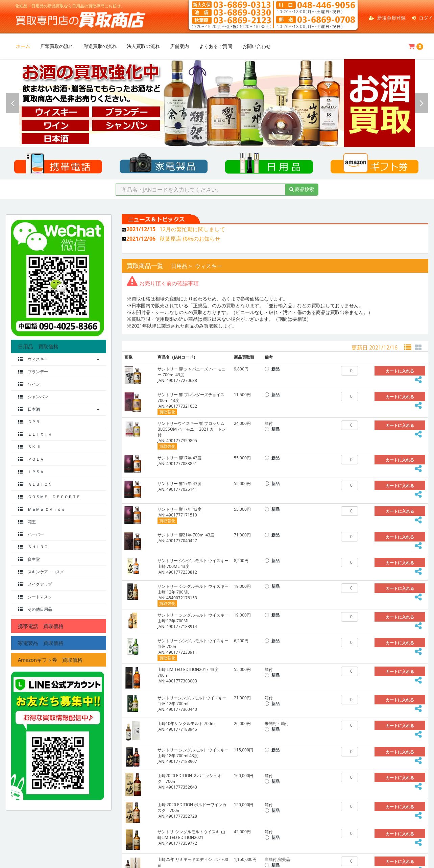Click grid icon beside SK-II category
Viewport: 434px width, 868px height.
coord(20,447)
